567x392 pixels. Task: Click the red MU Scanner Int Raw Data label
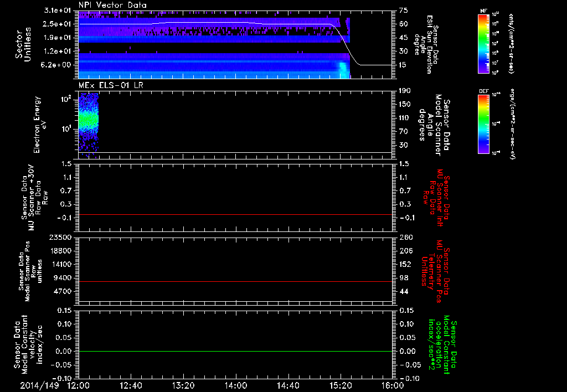pyautogui.click(x=436, y=198)
